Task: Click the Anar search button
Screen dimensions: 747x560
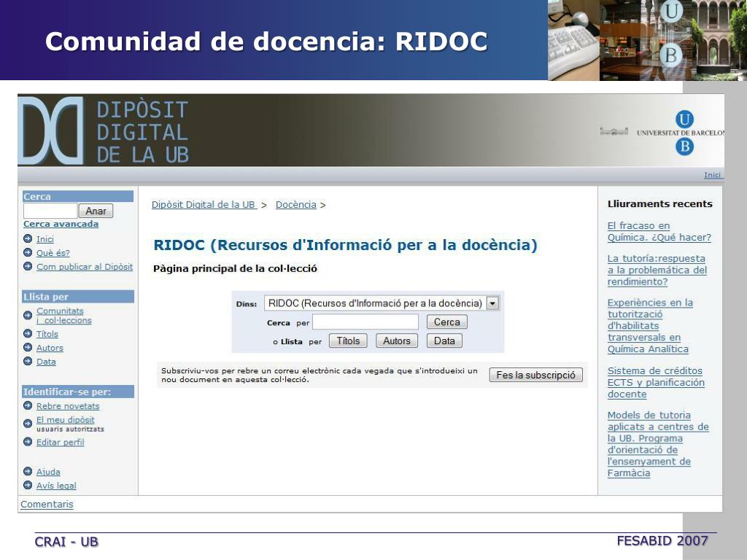Action: click(96, 211)
